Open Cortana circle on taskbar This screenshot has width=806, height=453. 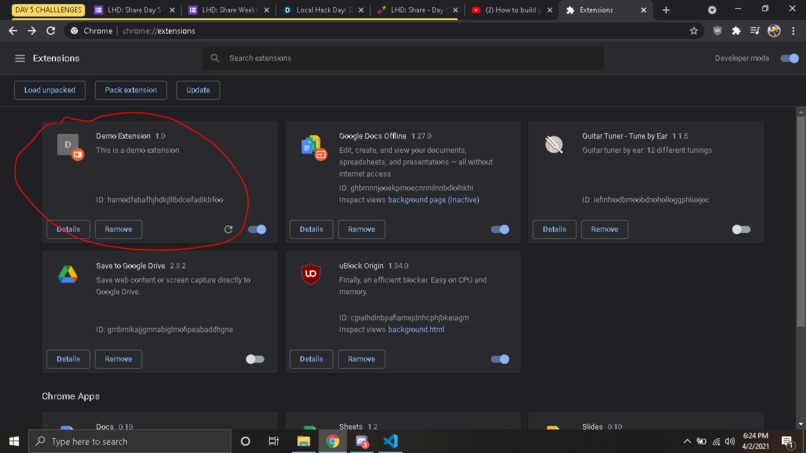tap(245, 441)
